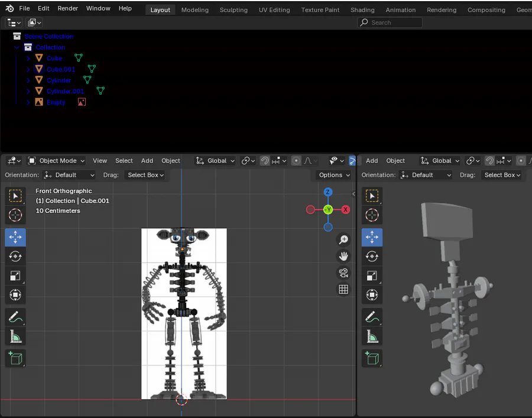This screenshot has height=418, width=532.
Task: Open pivot point dropdown in left viewport
Action: 248,160
